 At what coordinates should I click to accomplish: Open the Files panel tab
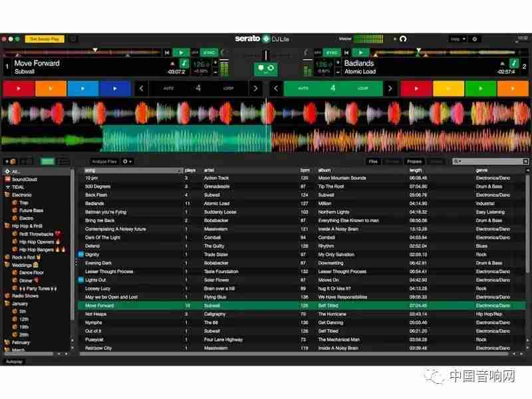pos(373,162)
